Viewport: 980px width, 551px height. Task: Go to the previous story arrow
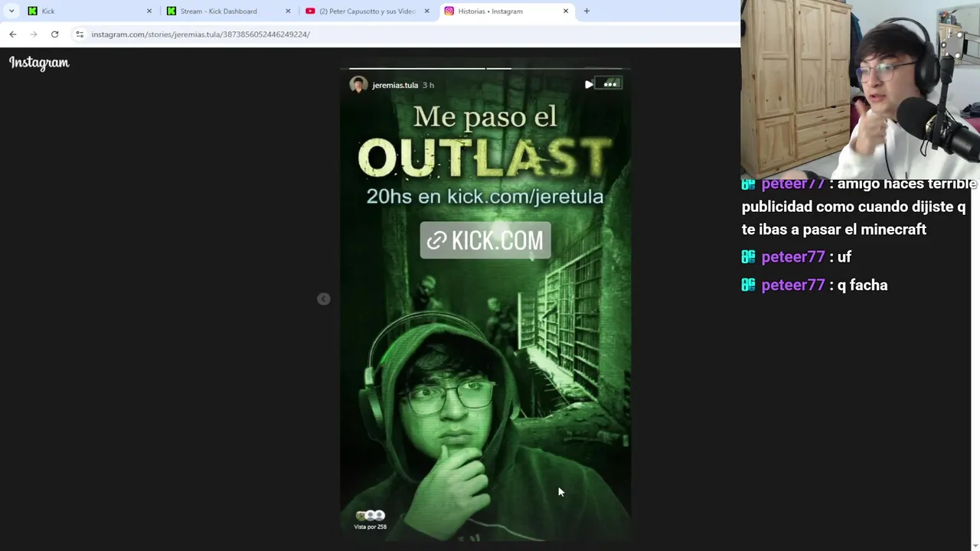click(324, 299)
